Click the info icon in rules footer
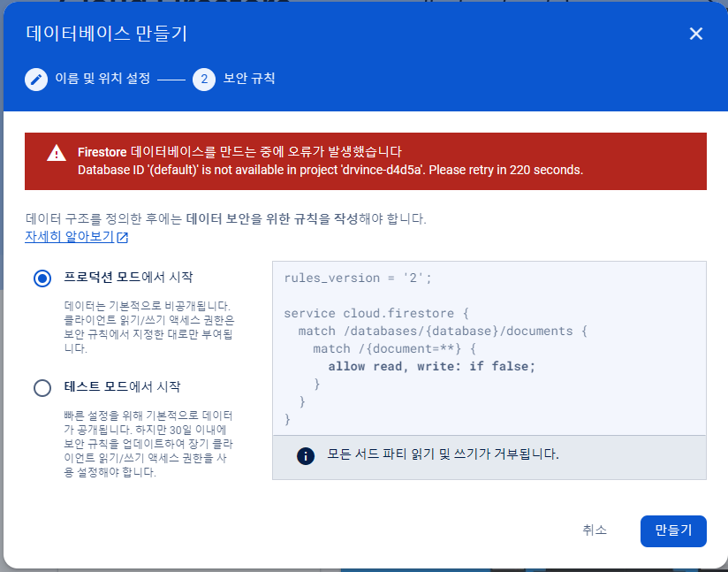 click(x=306, y=456)
